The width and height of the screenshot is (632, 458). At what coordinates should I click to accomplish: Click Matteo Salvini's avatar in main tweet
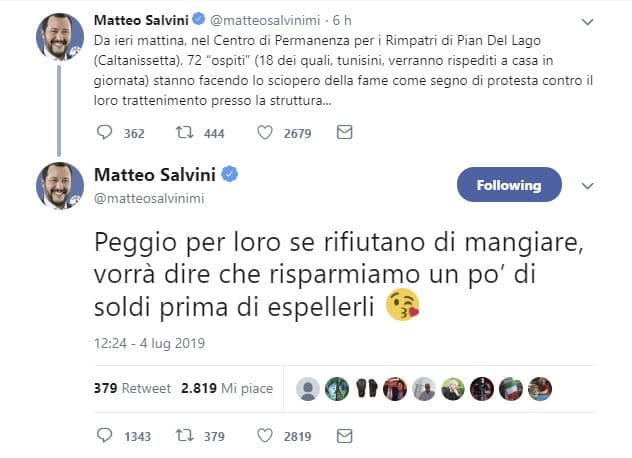[59, 185]
